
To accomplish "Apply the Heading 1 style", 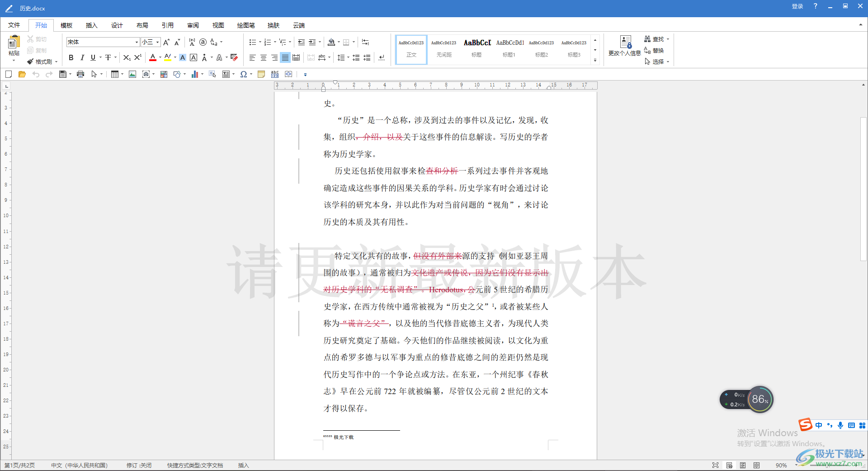I will coord(509,49).
